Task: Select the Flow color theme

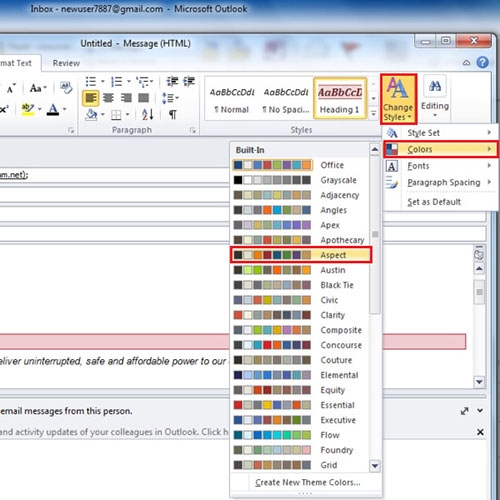Action: click(300, 435)
